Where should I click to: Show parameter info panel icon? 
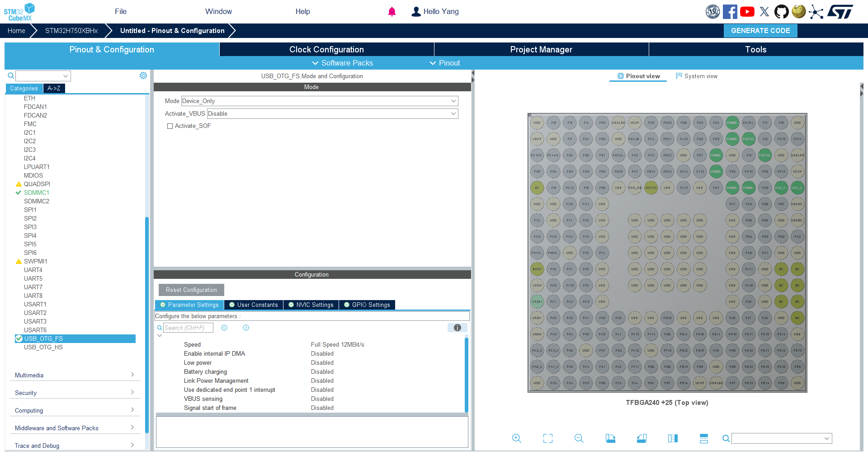tap(458, 328)
